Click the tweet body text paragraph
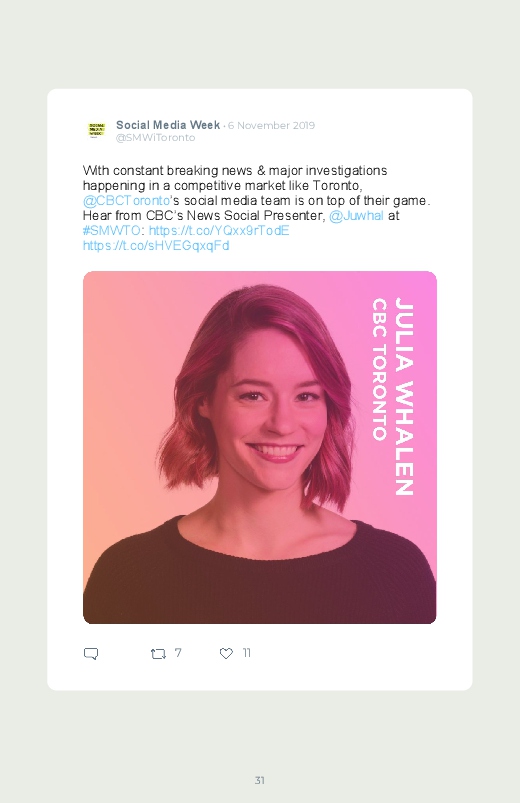This screenshot has width=520, height=803. click(256, 208)
